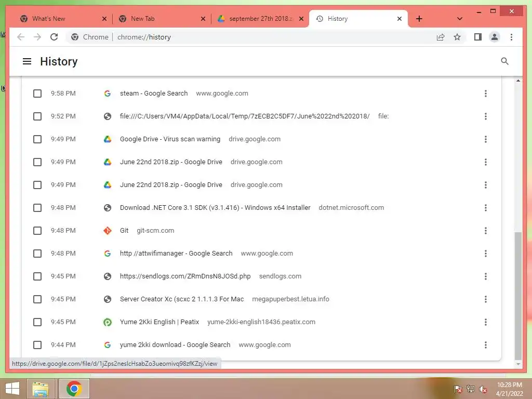The width and height of the screenshot is (532, 399).
Task: Open a new tab with plus icon
Action: 419,19
